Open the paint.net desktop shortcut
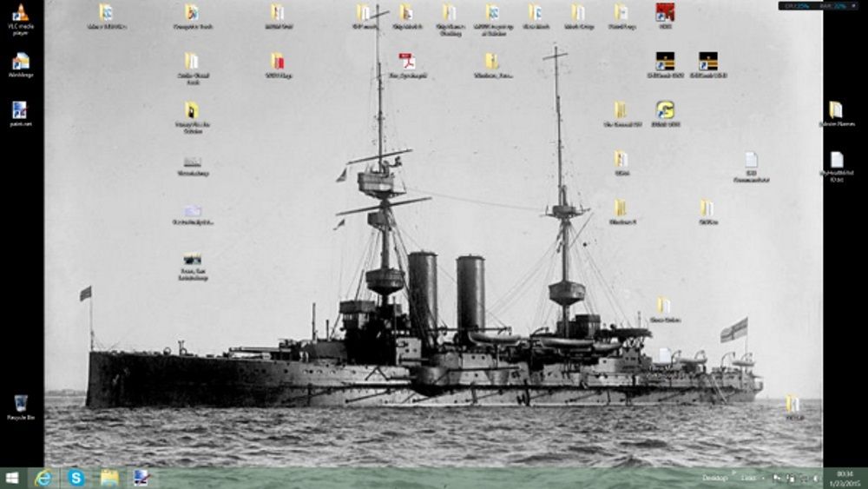This screenshot has width=868, height=489. (21, 114)
